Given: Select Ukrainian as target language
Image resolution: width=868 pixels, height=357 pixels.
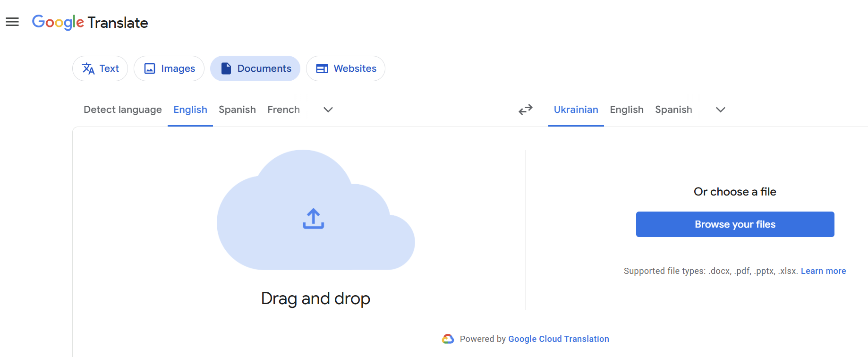Looking at the screenshot, I should coord(576,110).
